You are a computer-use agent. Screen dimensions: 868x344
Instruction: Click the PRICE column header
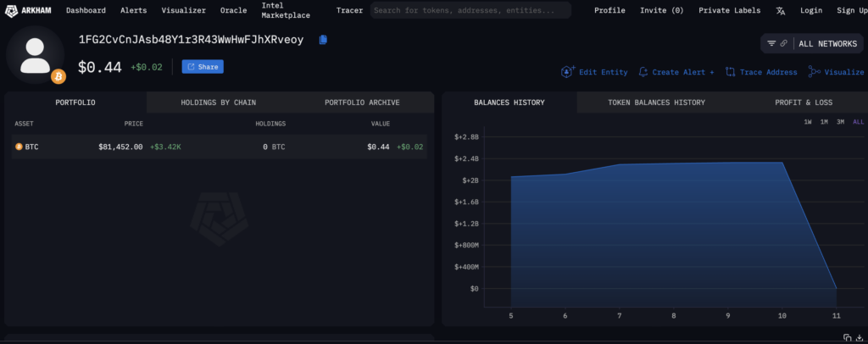click(x=133, y=124)
